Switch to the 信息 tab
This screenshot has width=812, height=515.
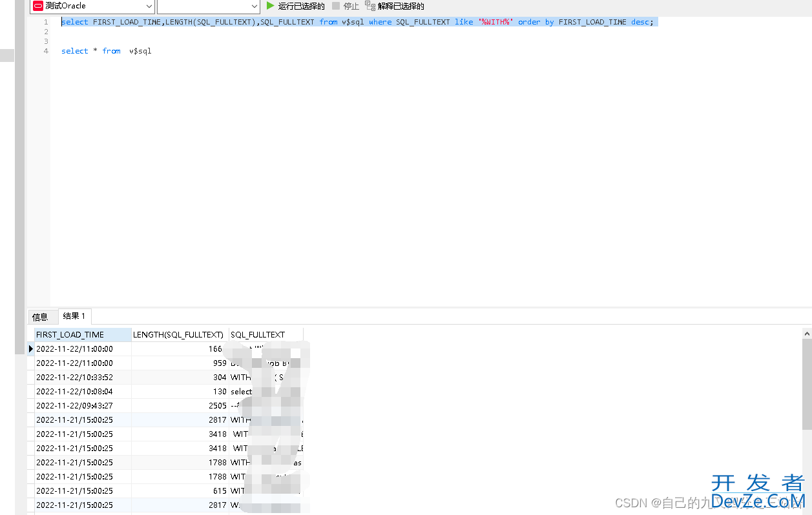click(x=40, y=317)
